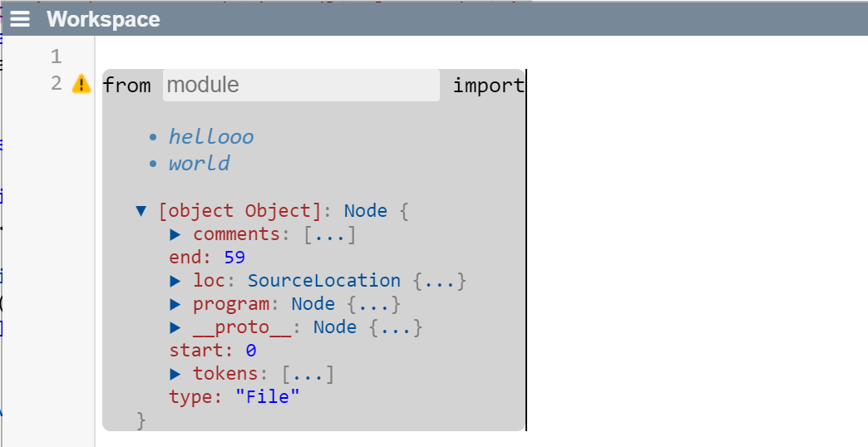Expand the comments array arrow
Viewport: 868px width, 447px height.
pyautogui.click(x=175, y=234)
